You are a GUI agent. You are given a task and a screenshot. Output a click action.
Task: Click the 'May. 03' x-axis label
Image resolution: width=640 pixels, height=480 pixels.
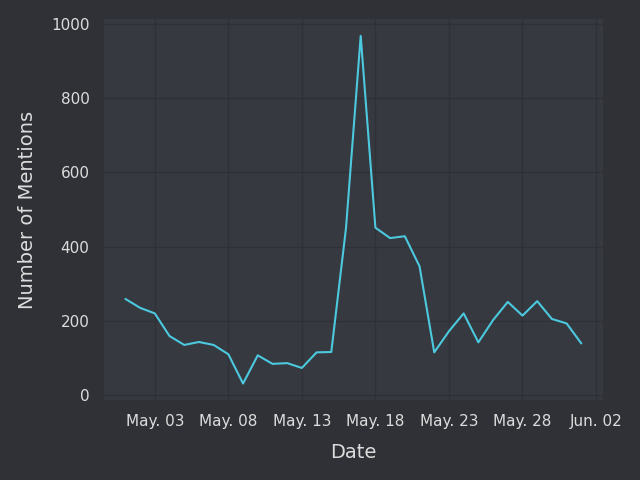155,420
